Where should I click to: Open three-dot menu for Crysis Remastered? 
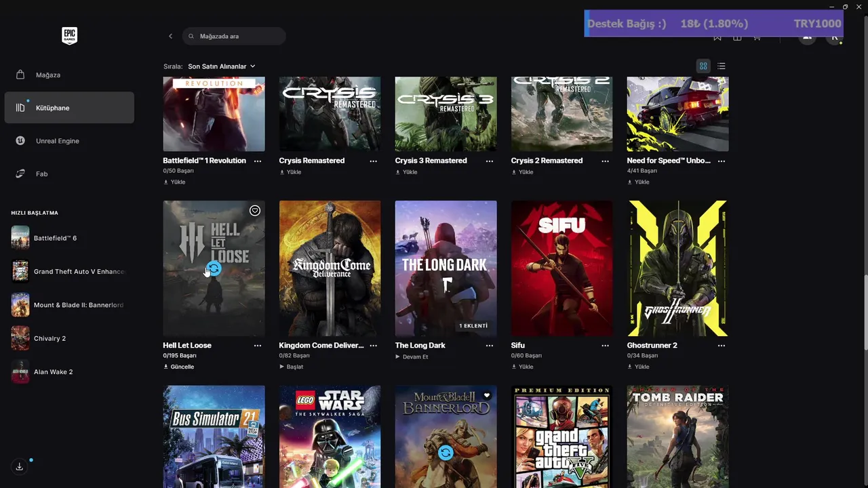374,161
